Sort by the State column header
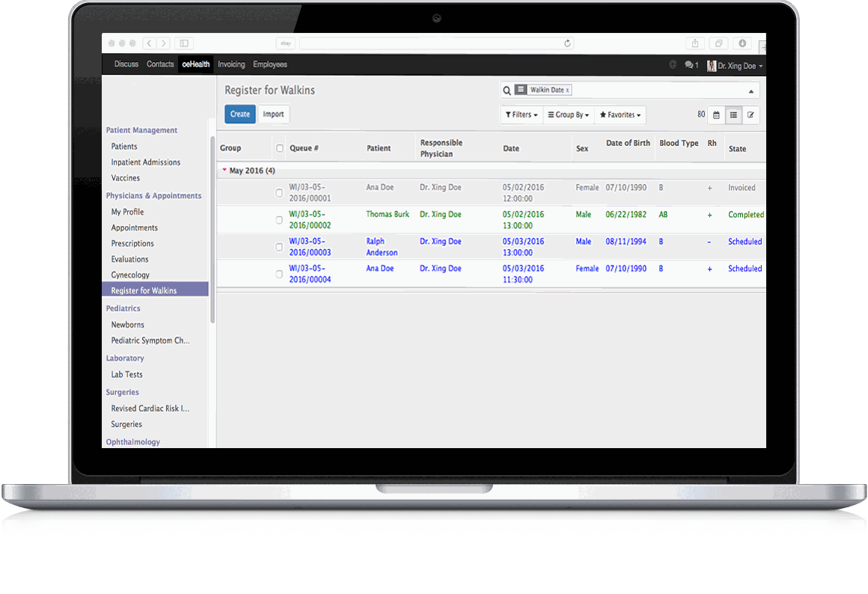This screenshot has width=868, height=594. coord(737,149)
